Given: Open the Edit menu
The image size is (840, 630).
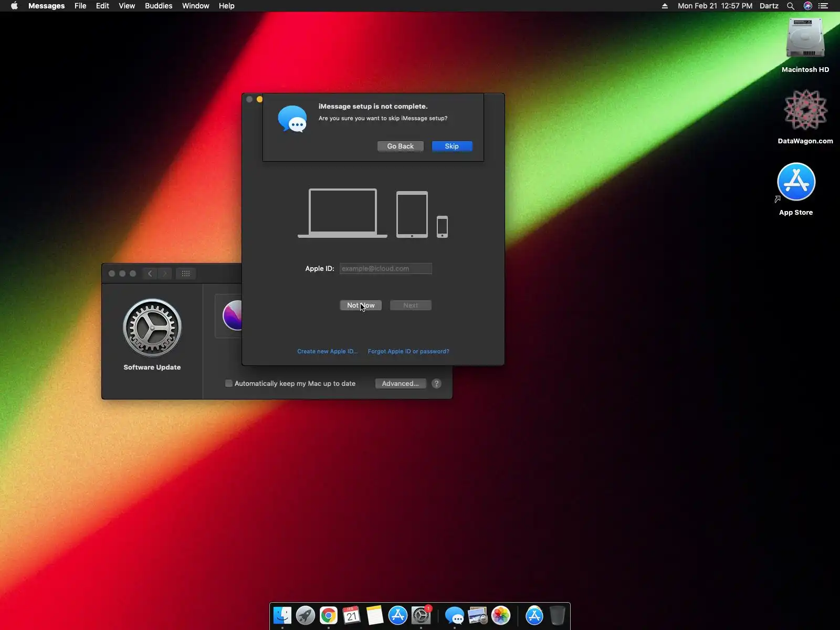Looking at the screenshot, I should tap(103, 6).
